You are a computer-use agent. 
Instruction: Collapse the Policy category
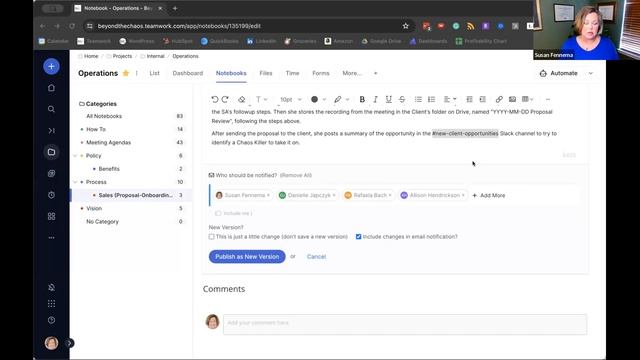(x=75, y=156)
